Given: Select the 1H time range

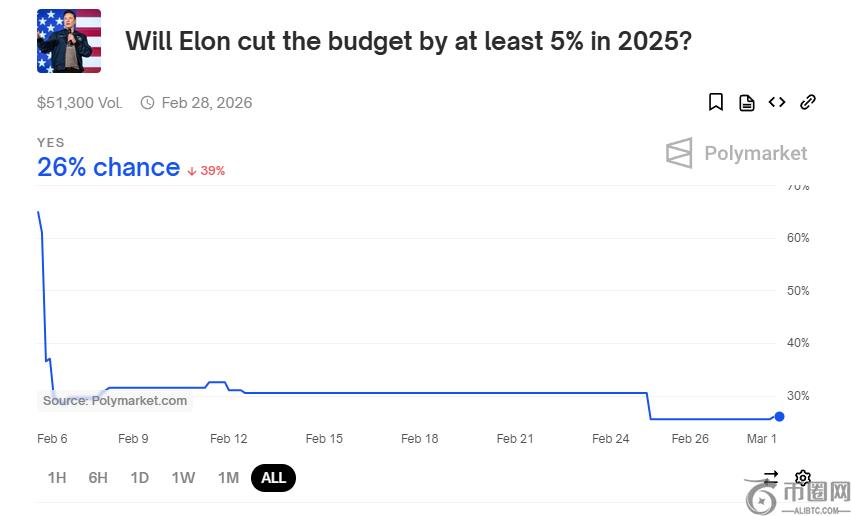Looking at the screenshot, I should (57, 478).
